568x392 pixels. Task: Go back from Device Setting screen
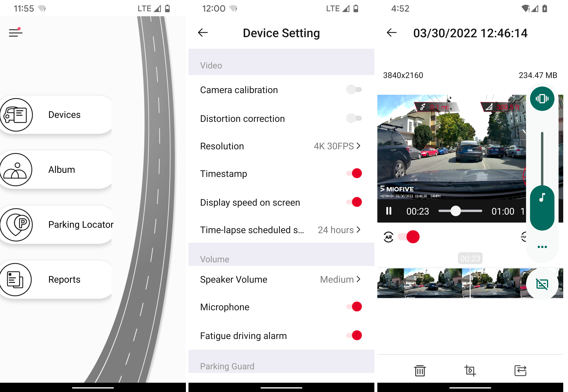(203, 32)
